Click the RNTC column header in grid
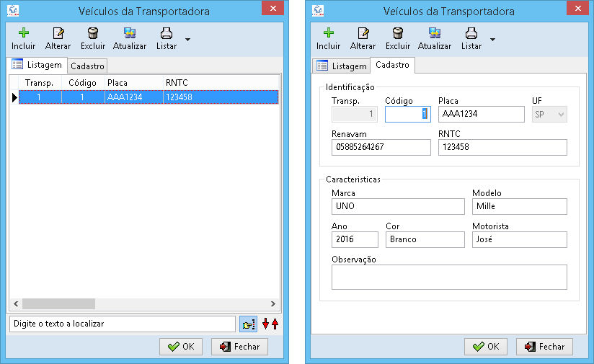Screen dimensions: 594x364 click(221, 83)
